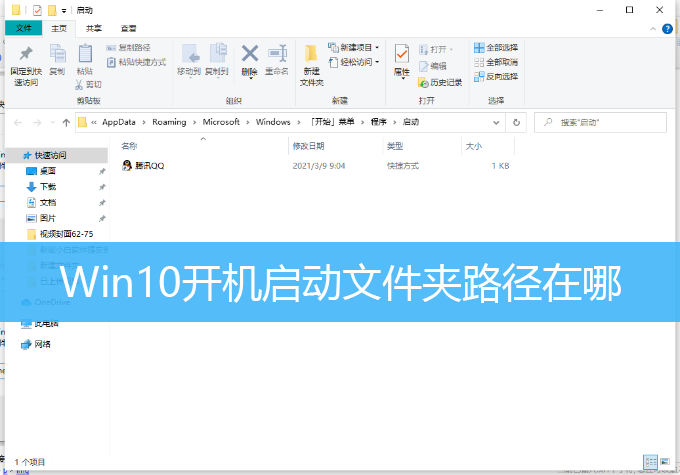Click Invert selection in the ribbon

coord(496,77)
